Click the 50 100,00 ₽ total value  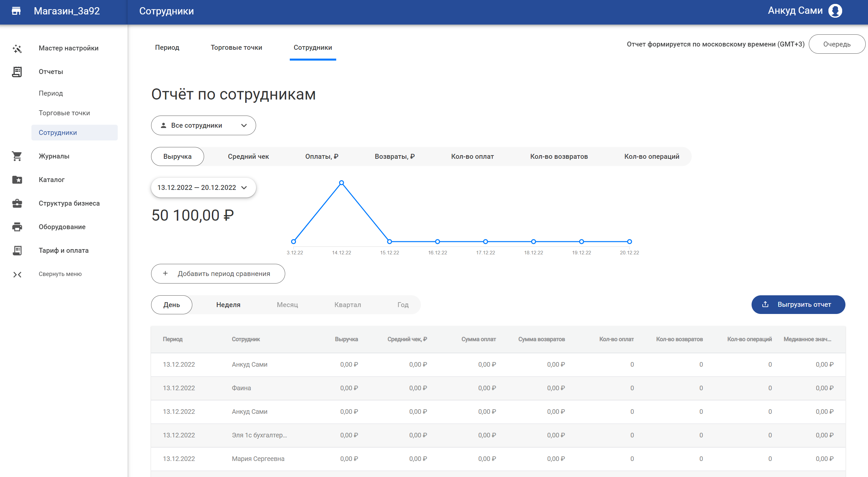192,215
